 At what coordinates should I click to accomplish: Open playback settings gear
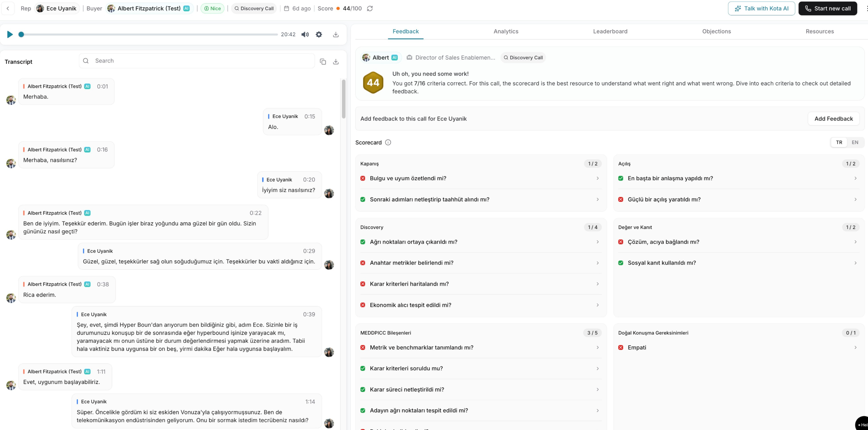319,34
